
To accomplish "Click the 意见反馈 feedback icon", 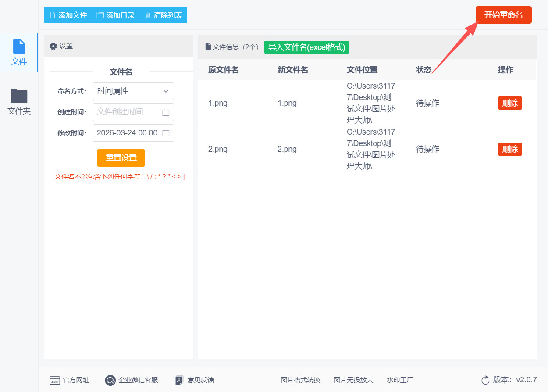I will 179,380.
